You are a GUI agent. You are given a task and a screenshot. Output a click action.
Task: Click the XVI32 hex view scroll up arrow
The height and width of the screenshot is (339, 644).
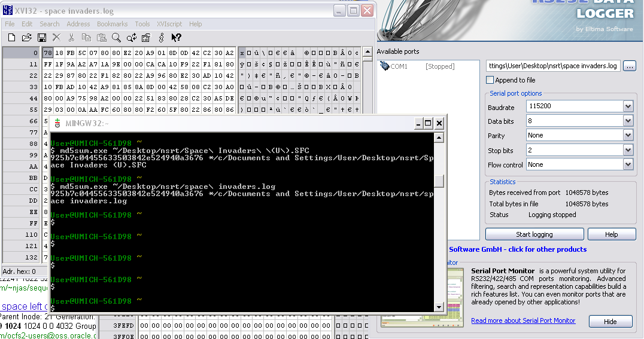368,51
